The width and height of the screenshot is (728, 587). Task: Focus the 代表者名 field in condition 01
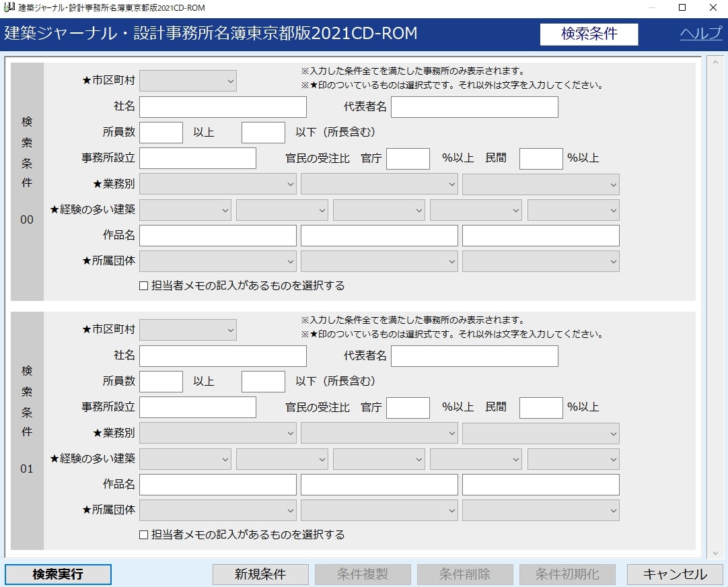click(x=474, y=356)
